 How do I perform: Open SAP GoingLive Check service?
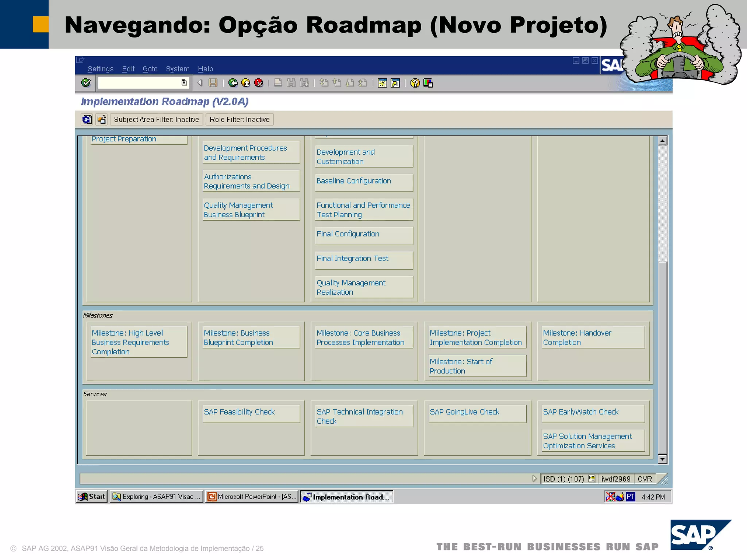[477, 414]
